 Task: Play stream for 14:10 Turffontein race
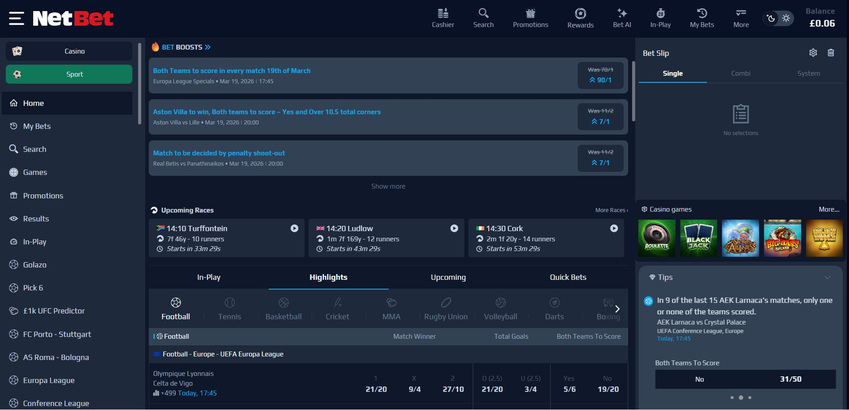click(294, 229)
